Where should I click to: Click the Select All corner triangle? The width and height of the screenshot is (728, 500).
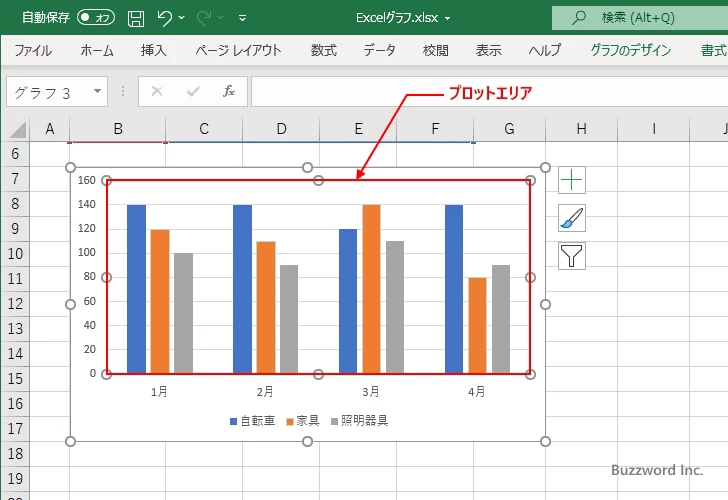coord(18,130)
